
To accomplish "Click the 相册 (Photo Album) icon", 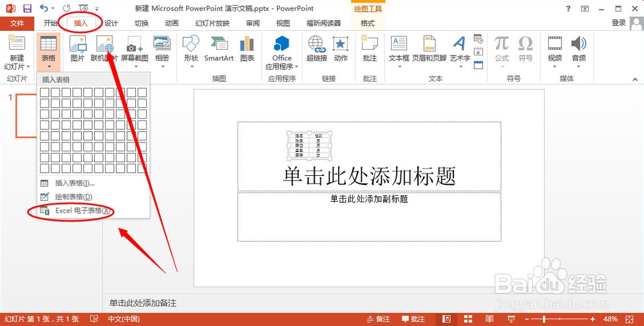I will 162,43.
